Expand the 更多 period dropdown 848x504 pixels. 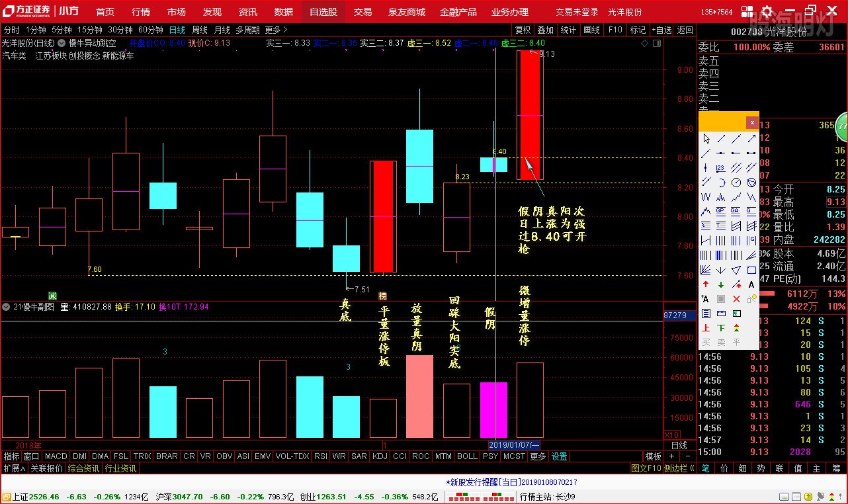click(x=276, y=30)
